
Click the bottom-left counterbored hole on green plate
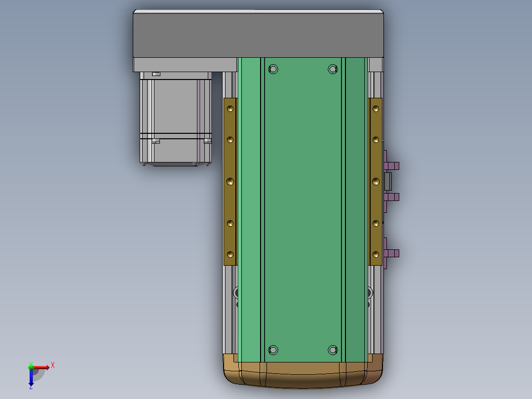[x=273, y=350]
